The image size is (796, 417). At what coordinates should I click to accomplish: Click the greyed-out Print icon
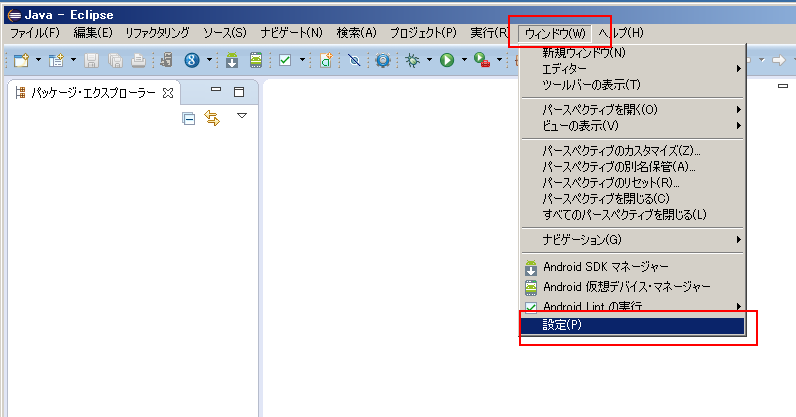coord(139,60)
